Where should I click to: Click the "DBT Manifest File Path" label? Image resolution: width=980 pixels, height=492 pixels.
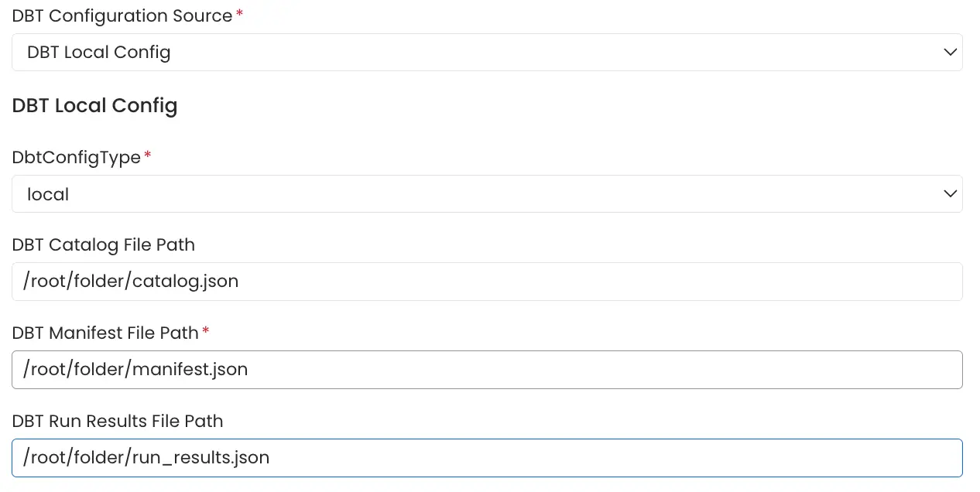105,333
